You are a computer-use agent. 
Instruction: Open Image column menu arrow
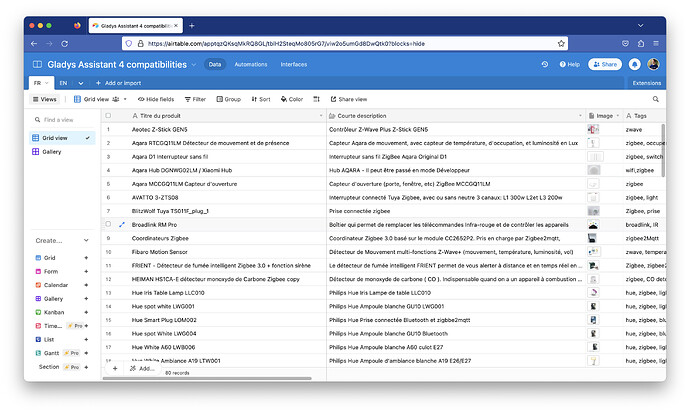pos(618,116)
